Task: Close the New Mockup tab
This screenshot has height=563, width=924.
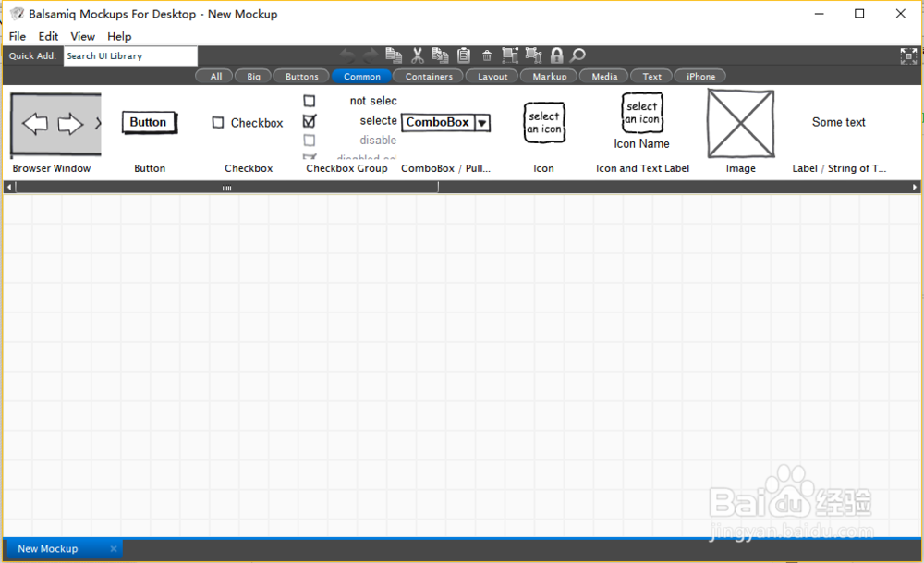Action: click(113, 549)
